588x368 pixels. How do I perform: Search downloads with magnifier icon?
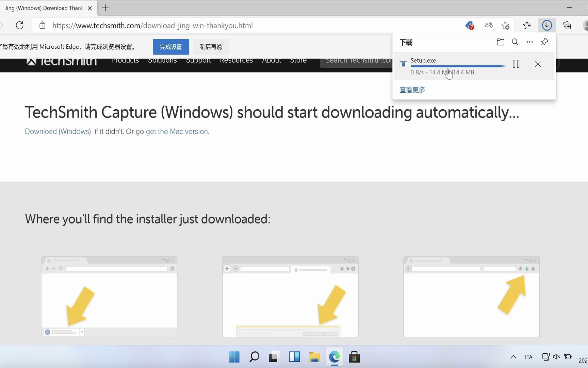click(x=515, y=42)
